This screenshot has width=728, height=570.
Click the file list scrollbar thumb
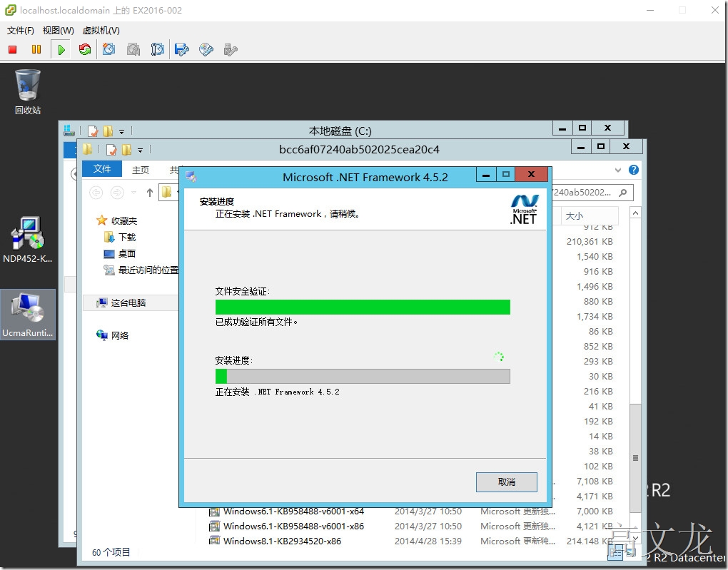[635, 458]
